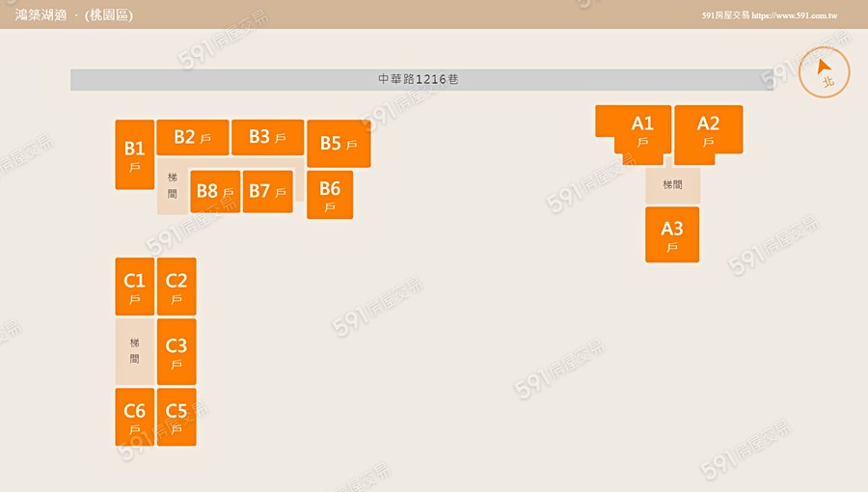
Task: Click the C2 unit block
Action: point(176,287)
